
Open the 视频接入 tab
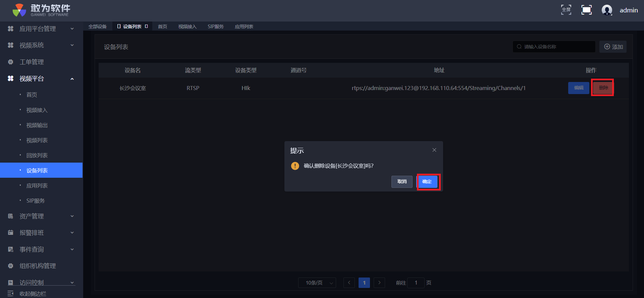coord(187,27)
